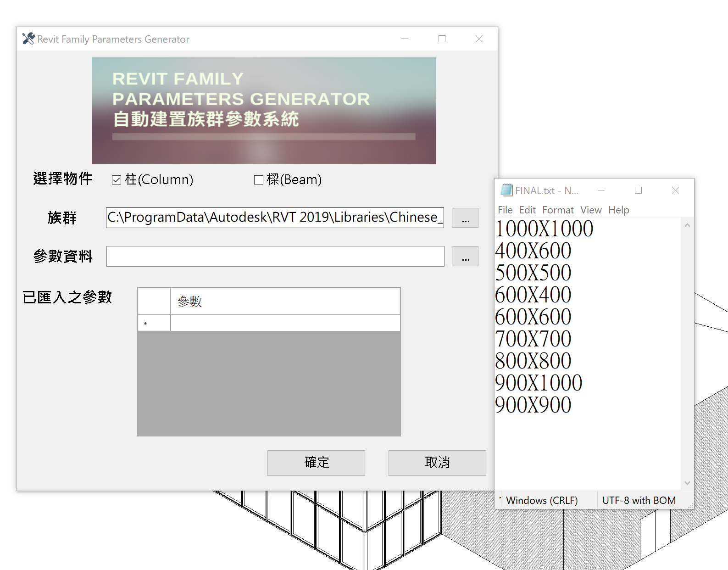The image size is (728, 570).
Task: Click the 已匯入之參數 label
Action: [x=67, y=297]
